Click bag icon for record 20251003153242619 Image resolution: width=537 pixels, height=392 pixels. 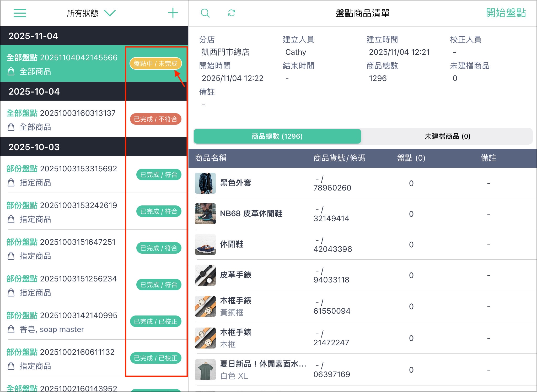click(11, 219)
